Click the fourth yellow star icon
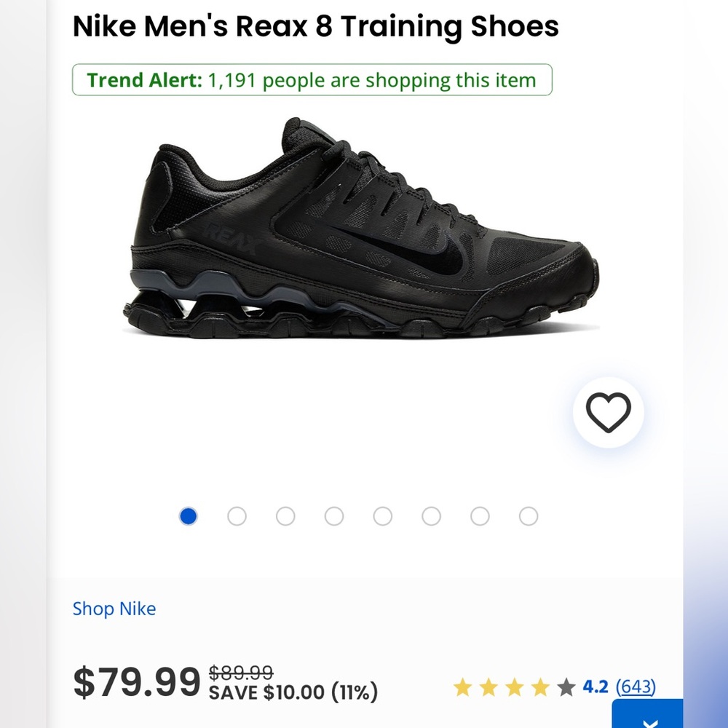The height and width of the screenshot is (728, 728). point(540,685)
